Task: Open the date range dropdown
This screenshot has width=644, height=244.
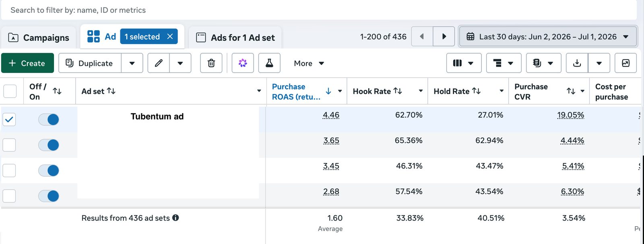Action: coord(548,37)
